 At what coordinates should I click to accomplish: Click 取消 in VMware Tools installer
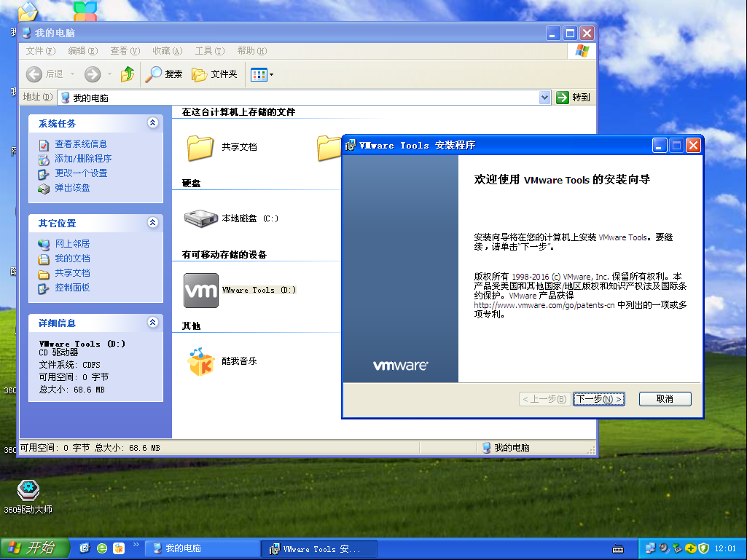665,399
